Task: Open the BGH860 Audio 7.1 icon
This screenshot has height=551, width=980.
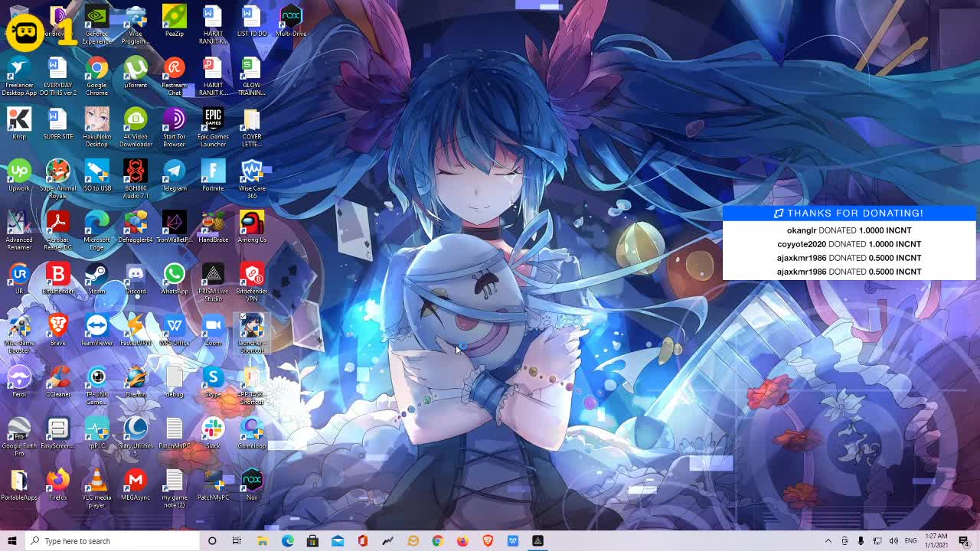Action: (x=136, y=179)
